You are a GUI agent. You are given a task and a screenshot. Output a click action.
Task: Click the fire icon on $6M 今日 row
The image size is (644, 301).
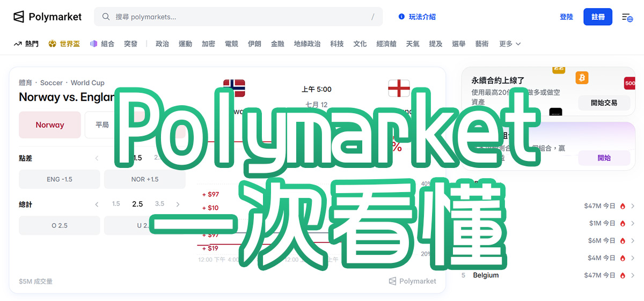(x=623, y=240)
